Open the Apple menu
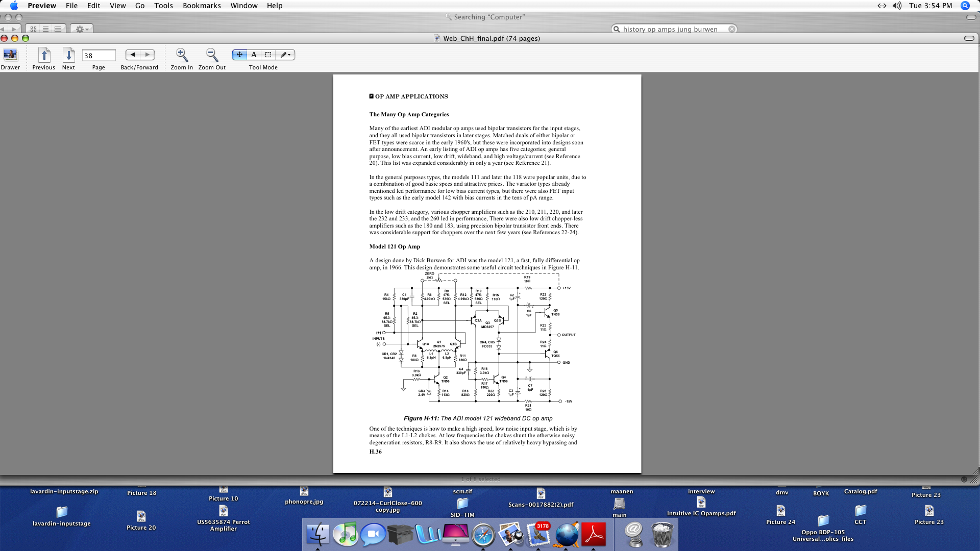980x551 pixels. [x=14, y=6]
